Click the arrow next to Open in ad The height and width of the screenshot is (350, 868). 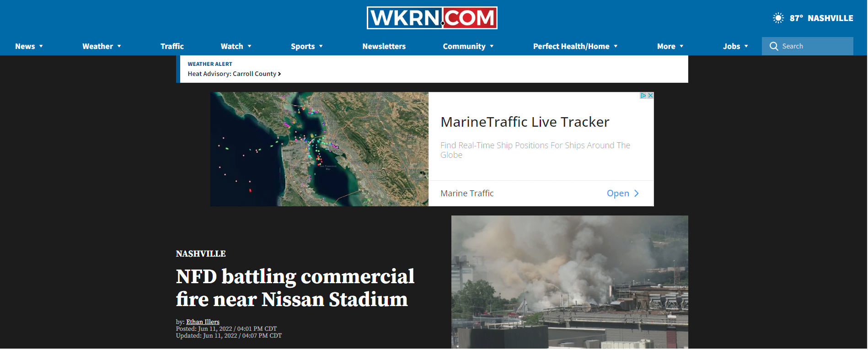pos(636,194)
